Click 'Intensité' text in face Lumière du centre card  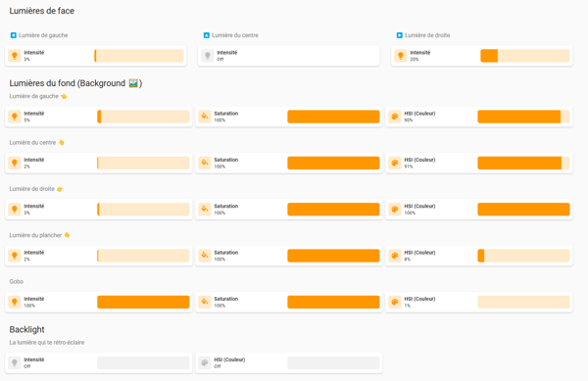pyautogui.click(x=227, y=53)
